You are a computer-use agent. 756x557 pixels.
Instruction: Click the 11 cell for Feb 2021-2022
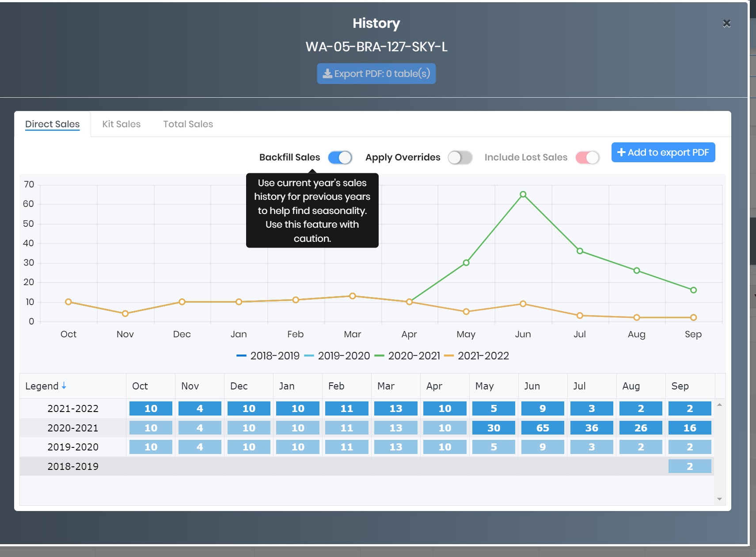click(x=346, y=408)
